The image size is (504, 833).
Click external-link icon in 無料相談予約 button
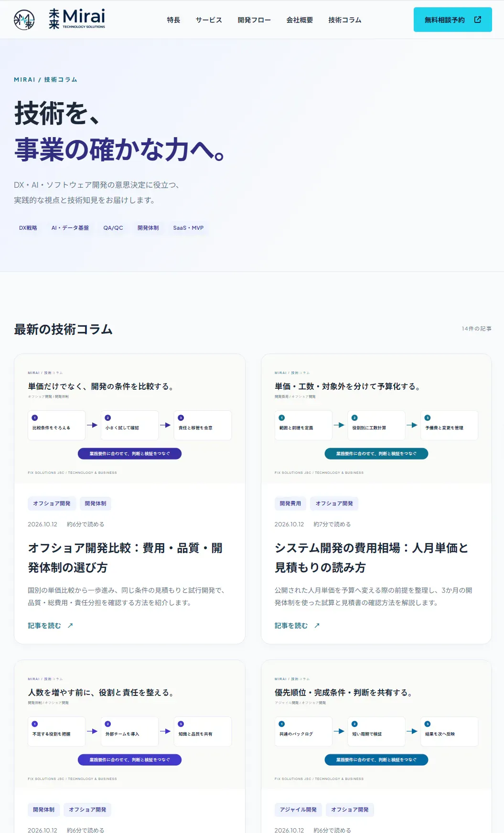pyautogui.click(x=477, y=20)
